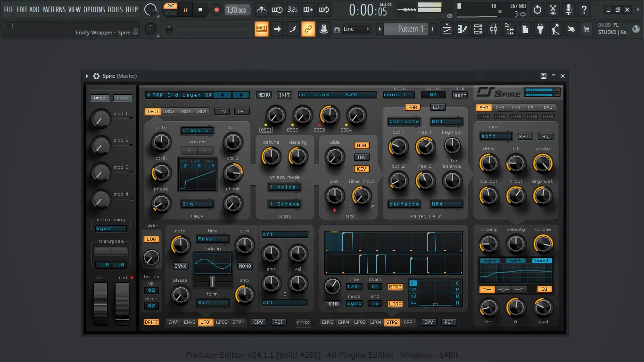Open the PATTERNS menu

54,9
